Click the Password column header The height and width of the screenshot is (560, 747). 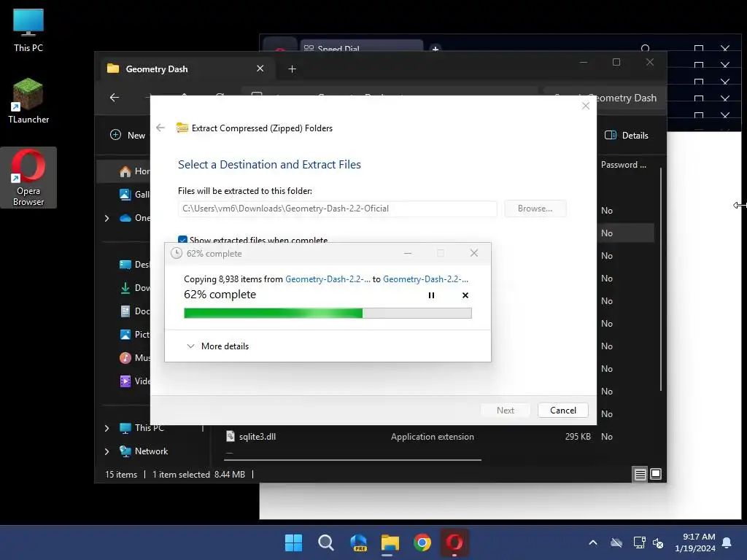623,165
